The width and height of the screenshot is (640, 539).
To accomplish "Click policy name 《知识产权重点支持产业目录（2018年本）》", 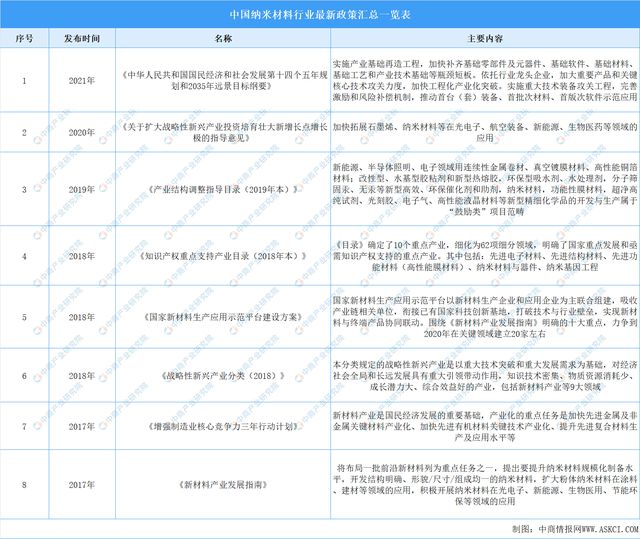I will tap(223, 256).
